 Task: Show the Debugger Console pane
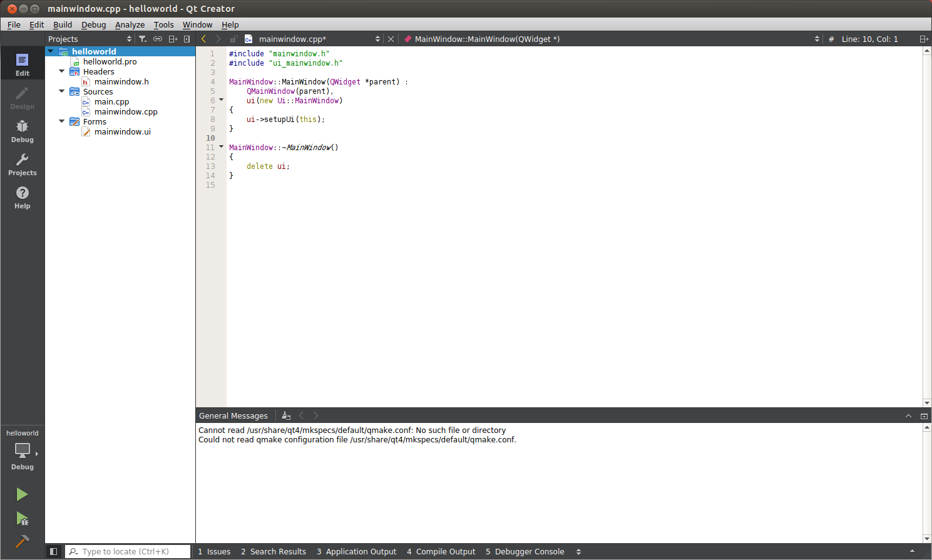pyautogui.click(x=525, y=551)
